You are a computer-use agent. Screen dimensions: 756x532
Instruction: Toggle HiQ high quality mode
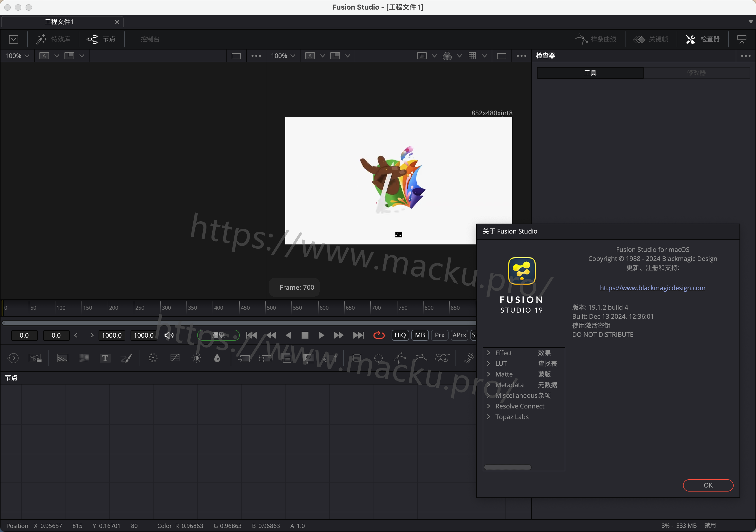tap(400, 335)
